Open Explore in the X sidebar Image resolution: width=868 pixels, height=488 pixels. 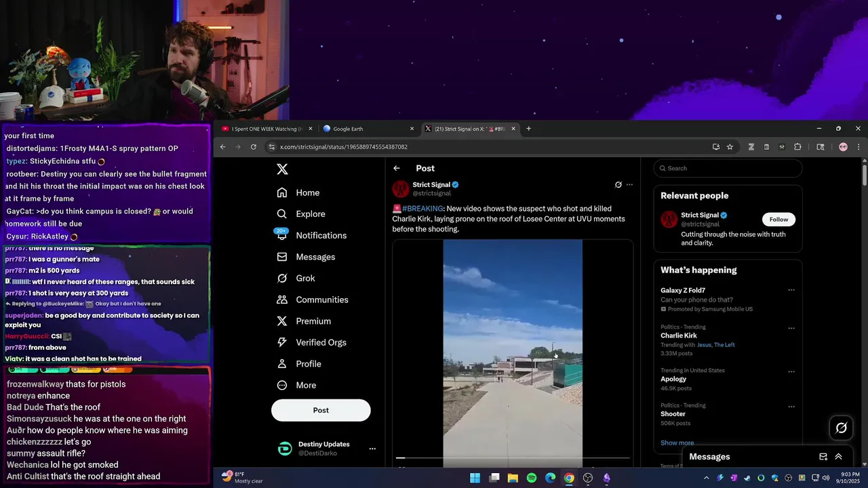[x=301, y=214]
